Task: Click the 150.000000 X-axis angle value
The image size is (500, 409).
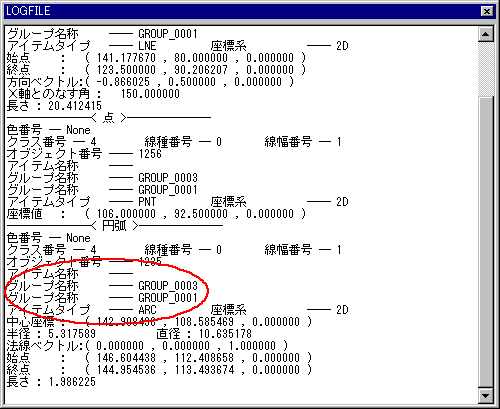Action: (x=150, y=94)
